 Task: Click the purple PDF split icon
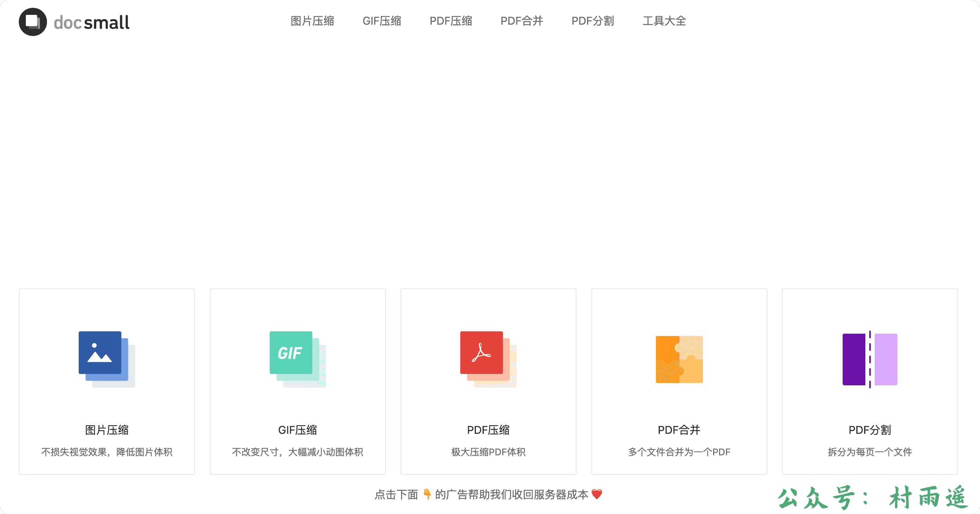[870, 359]
